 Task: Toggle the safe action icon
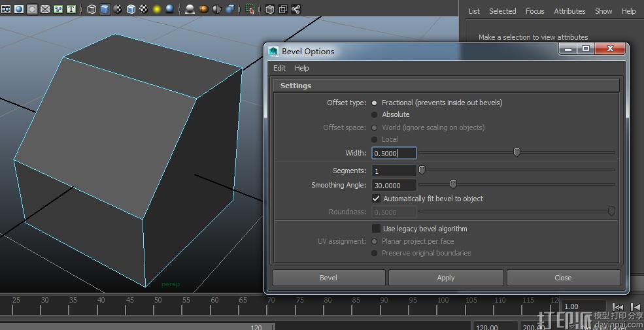click(x=58, y=9)
